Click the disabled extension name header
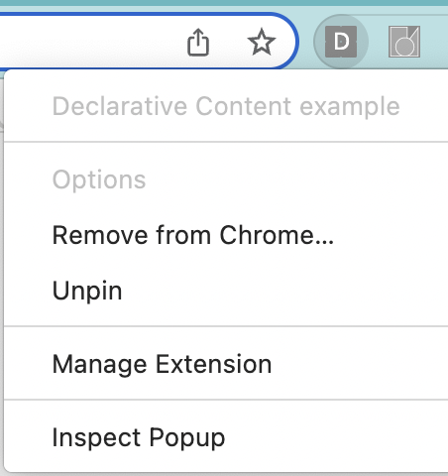This screenshot has width=448, height=476. tap(226, 106)
